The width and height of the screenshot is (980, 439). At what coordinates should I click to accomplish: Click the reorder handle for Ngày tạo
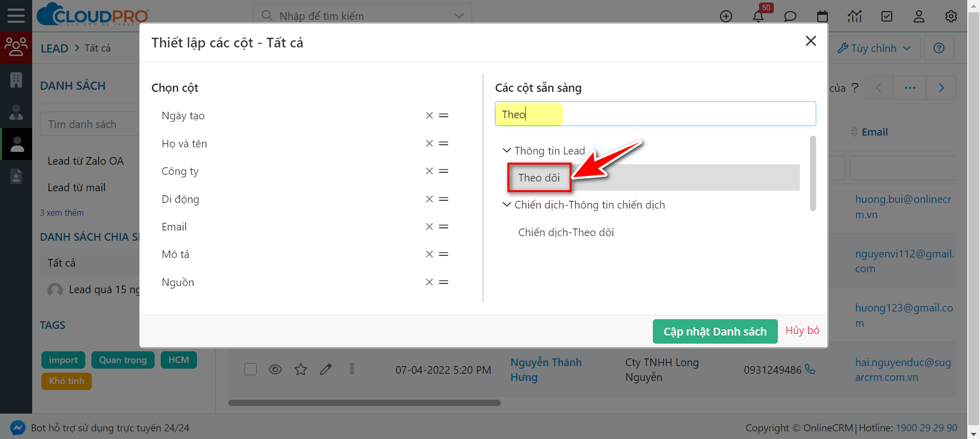pos(444,116)
